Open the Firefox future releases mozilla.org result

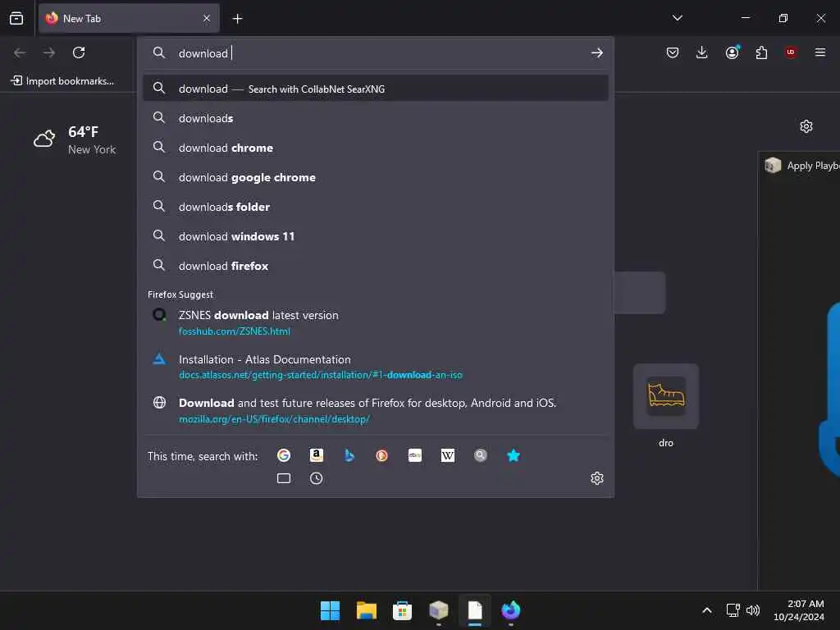(x=376, y=410)
